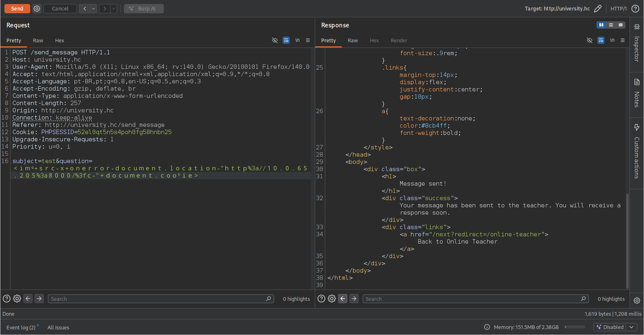Open All issues in status bar
The height and width of the screenshot is (335, 644).
click(x=58, y=327)
